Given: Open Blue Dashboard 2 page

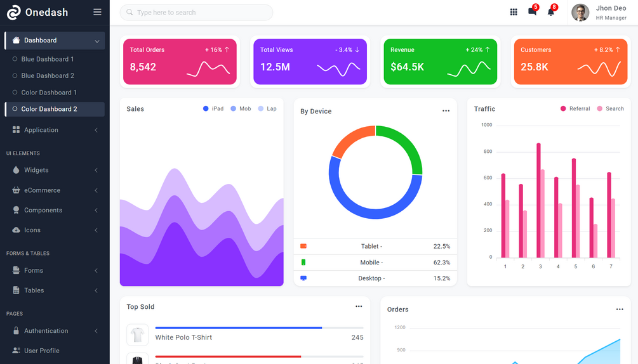Looking at the screenshot, I should [x=55, y=75].
